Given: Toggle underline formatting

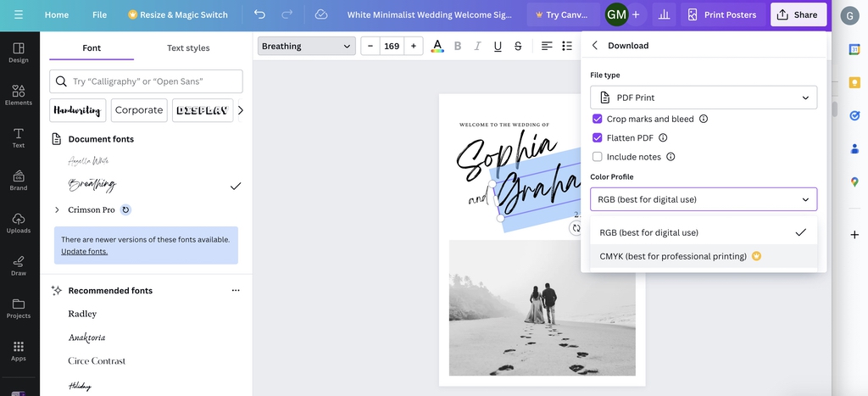Looking at the screenshot, I should tap(498, 46).
